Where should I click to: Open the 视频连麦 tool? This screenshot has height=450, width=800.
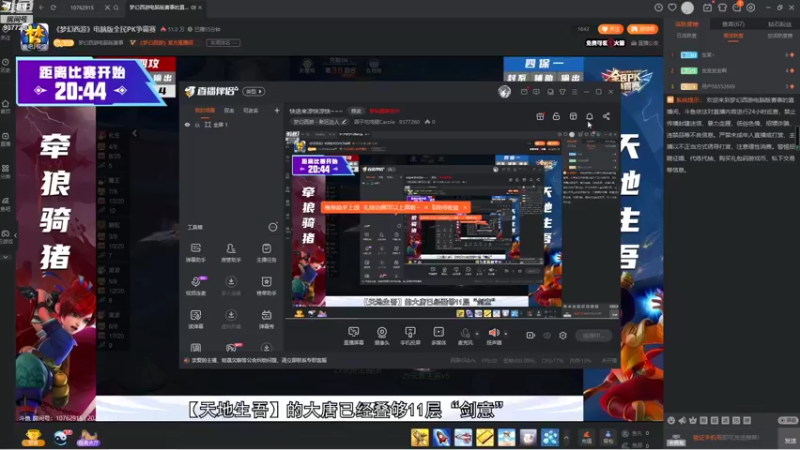click(x=195, y=286)
